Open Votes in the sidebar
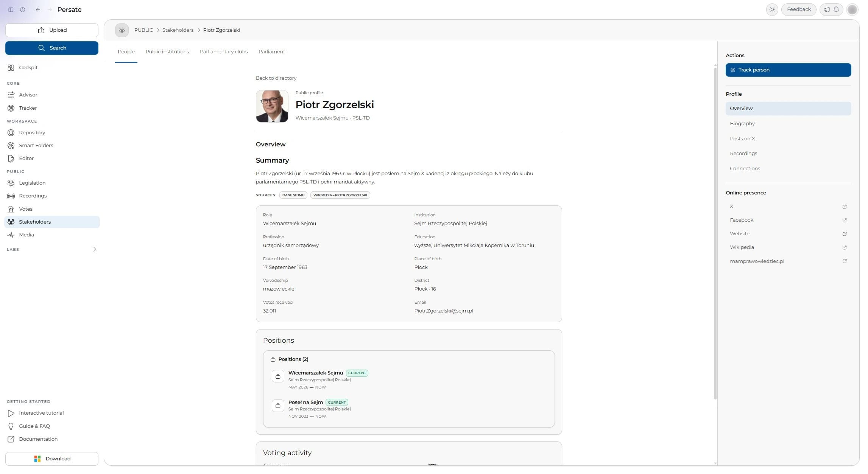The image size is (868, 474). (x=52, y=209)
